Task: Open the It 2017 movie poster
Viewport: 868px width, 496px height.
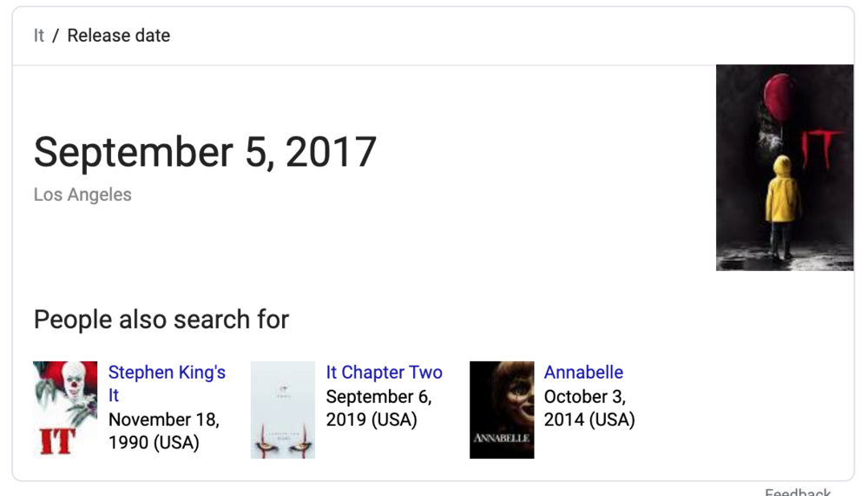Action: (x=784, y=167)
